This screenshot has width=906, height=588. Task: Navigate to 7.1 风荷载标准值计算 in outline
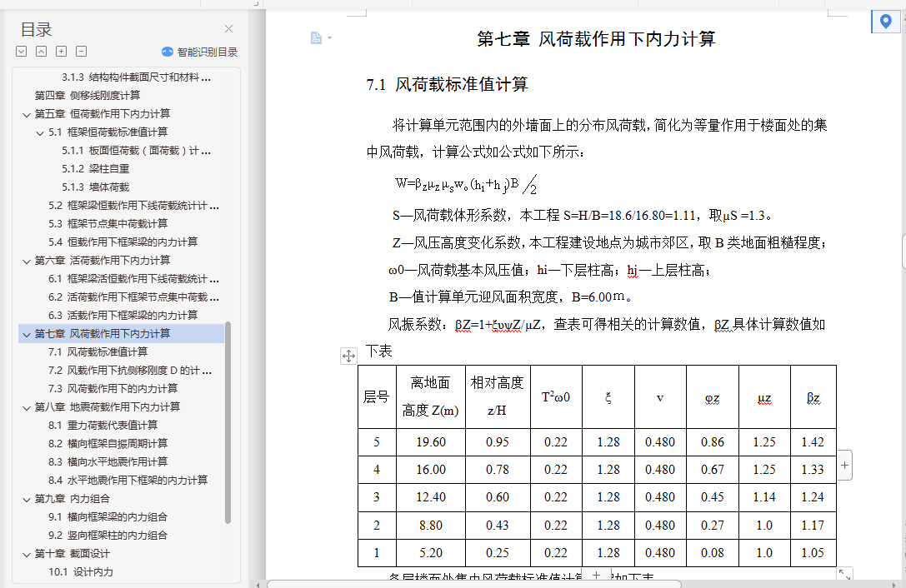click(98, 351)
